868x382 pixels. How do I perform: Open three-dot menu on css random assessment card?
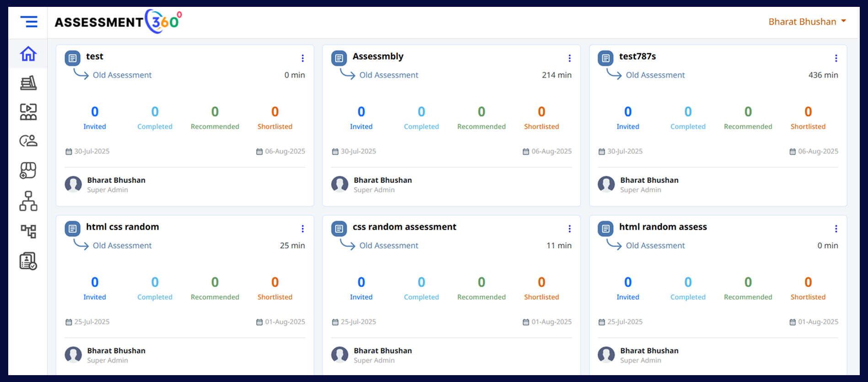569,229
